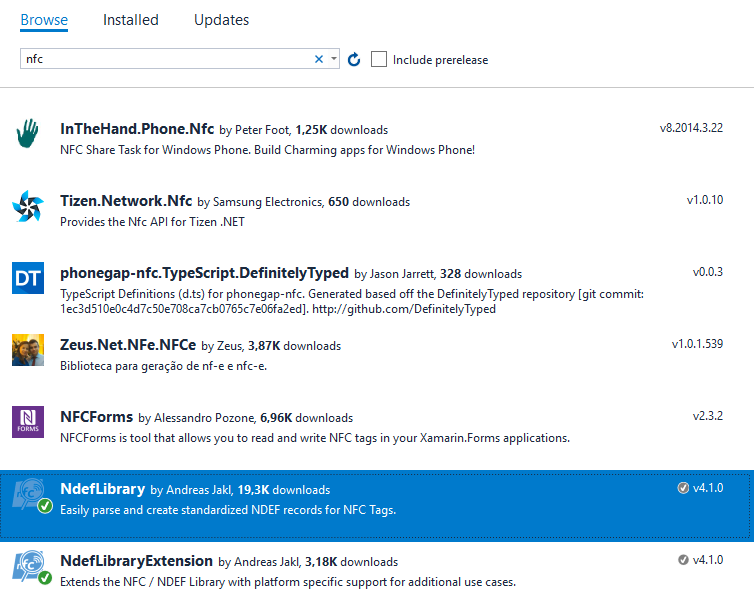Click version v0.0.3 text
The image size is (754, 602).
(707, 272)
